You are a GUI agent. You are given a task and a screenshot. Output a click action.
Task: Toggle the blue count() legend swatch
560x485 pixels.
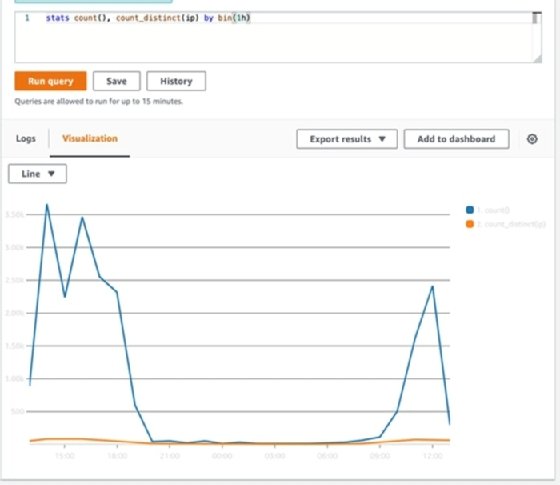coord(470,210)
